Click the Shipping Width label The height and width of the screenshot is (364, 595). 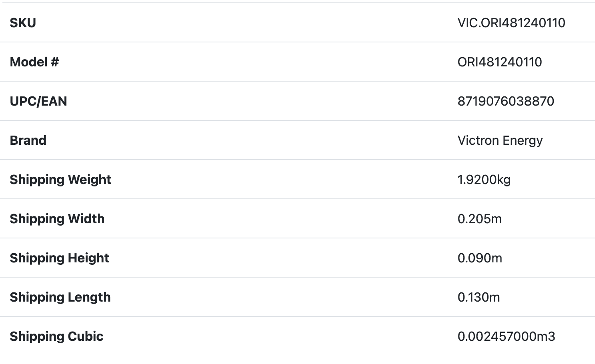pos(57,219)
